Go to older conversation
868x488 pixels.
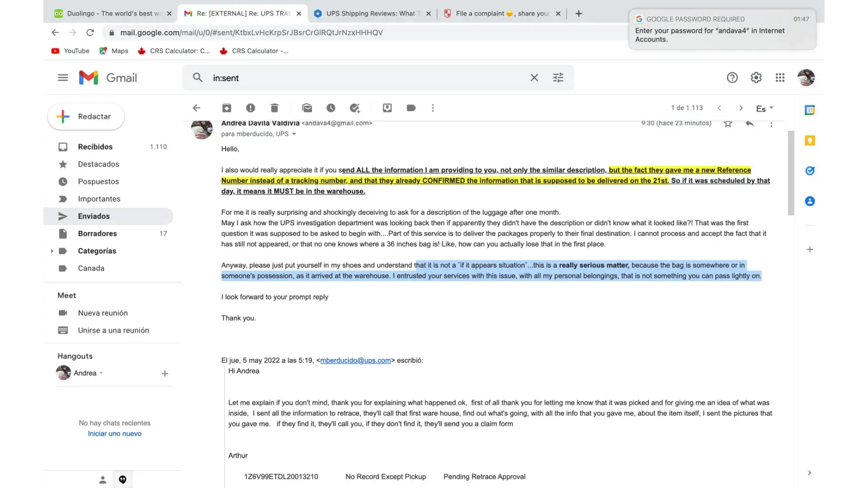coord(741,108)
